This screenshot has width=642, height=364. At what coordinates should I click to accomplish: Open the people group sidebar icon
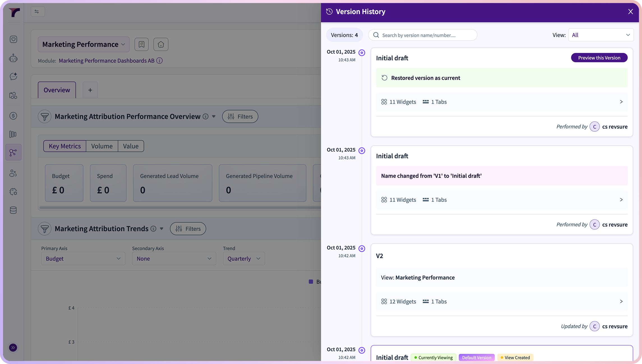[x=13, y=173]
